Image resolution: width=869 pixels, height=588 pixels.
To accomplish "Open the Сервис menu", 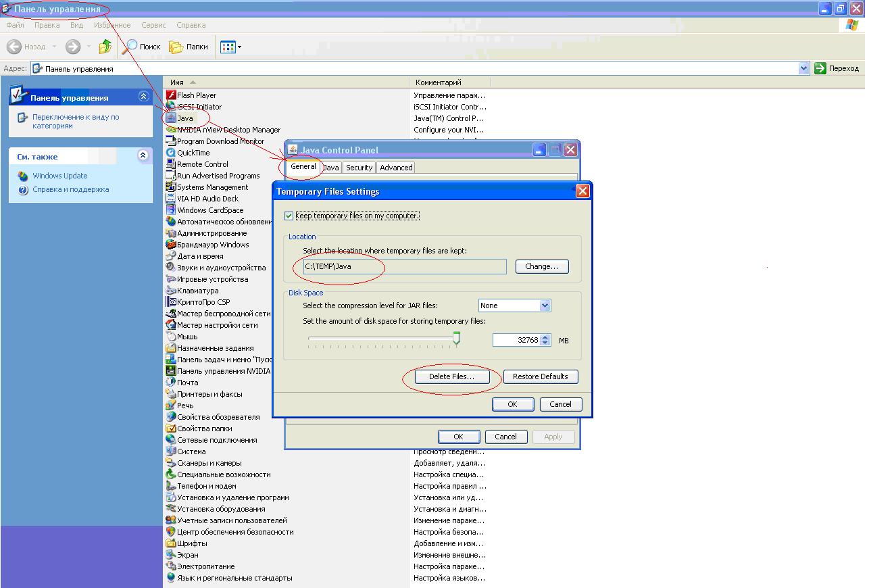I will pos(153,25).
